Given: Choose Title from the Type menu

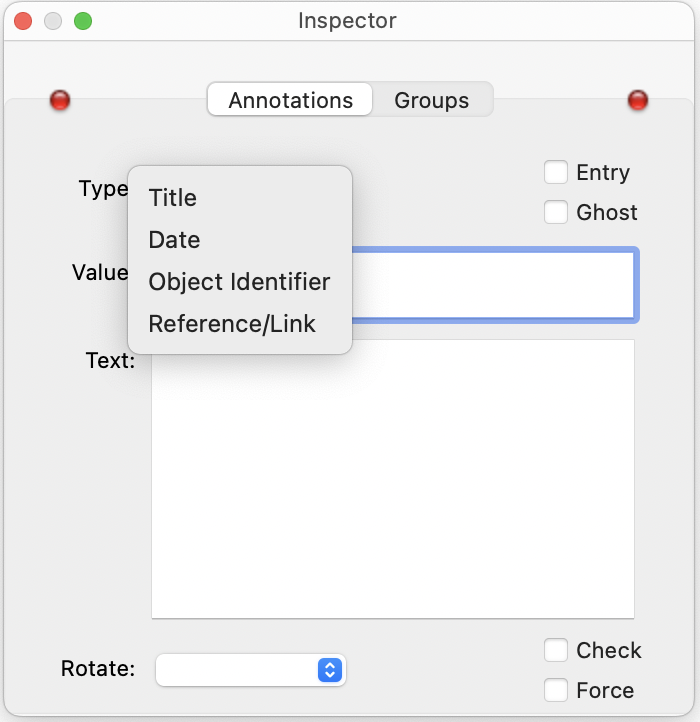Looking at the screenshot, I should tap(173, 198).
